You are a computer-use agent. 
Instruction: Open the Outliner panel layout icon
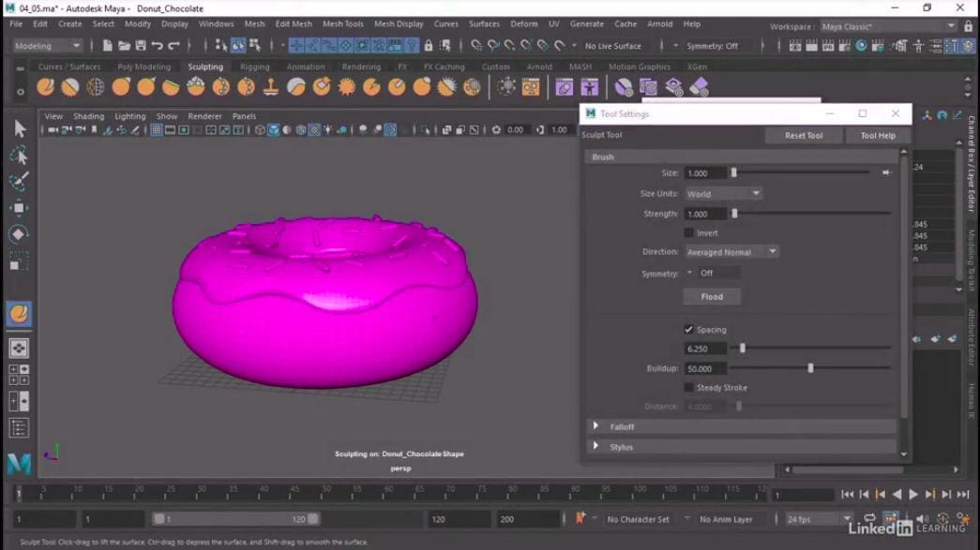click(x=18, y=427)
